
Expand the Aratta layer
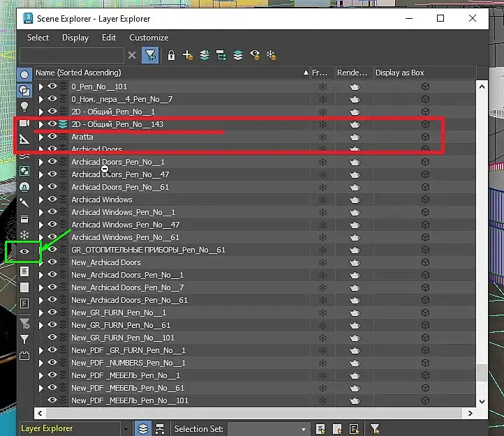40,137
